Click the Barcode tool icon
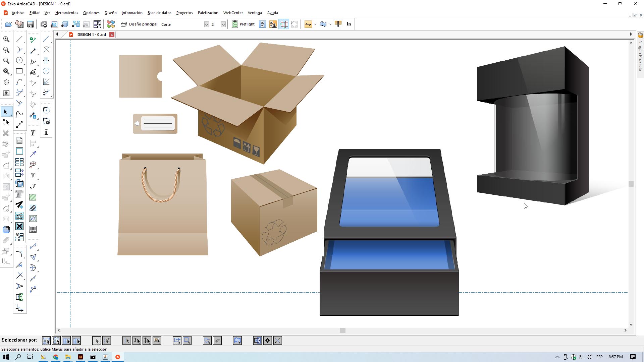 click(x=33, y=229)
